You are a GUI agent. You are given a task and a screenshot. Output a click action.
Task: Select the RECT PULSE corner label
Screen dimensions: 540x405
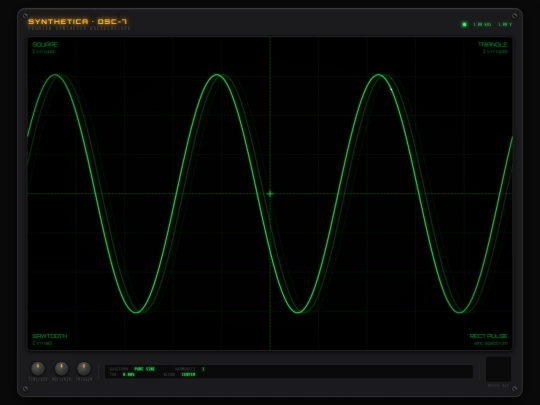488,336
